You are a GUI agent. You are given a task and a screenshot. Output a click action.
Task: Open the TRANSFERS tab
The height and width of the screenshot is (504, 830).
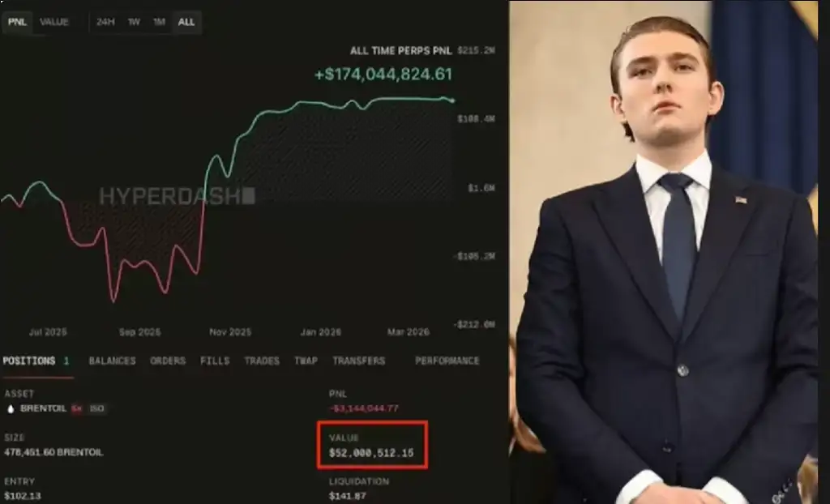[359, 361]
